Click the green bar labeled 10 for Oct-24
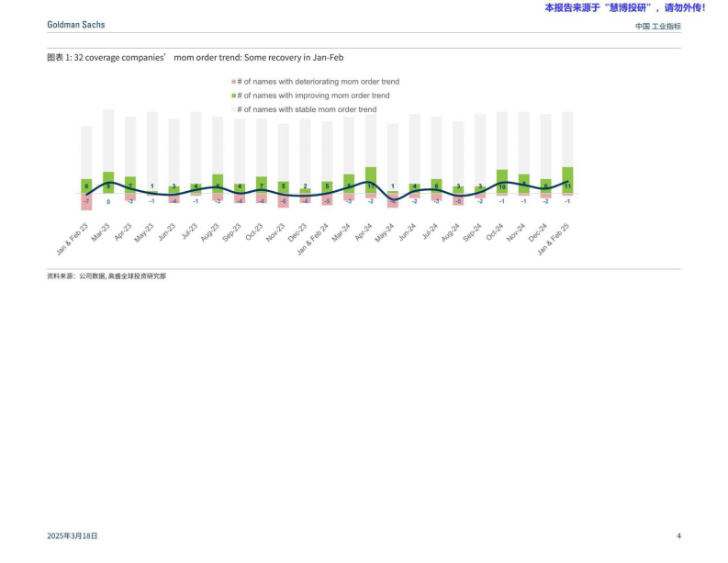The image size is (728, 563). point(502,181)
